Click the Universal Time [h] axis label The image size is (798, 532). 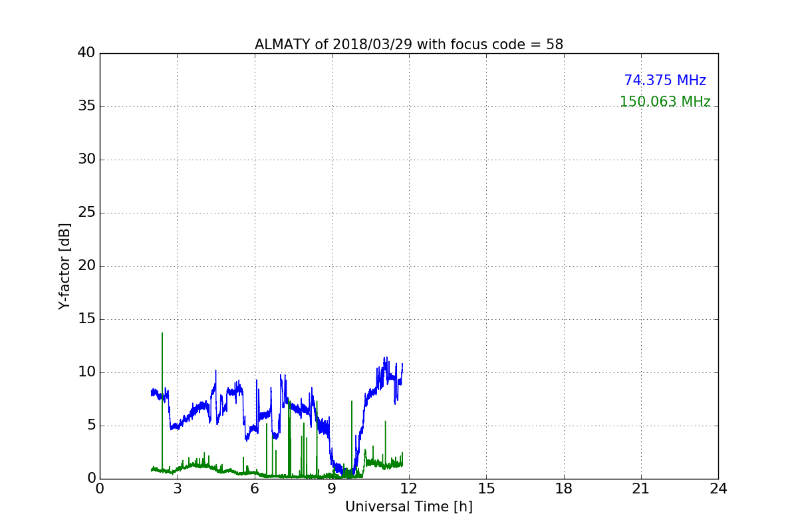(x=409, y=507)
